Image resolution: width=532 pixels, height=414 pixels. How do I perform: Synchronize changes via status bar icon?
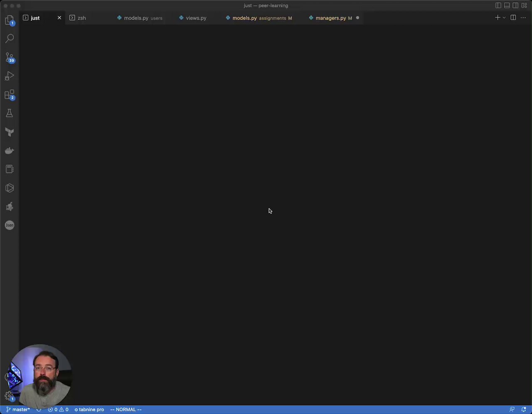point(39,409)
